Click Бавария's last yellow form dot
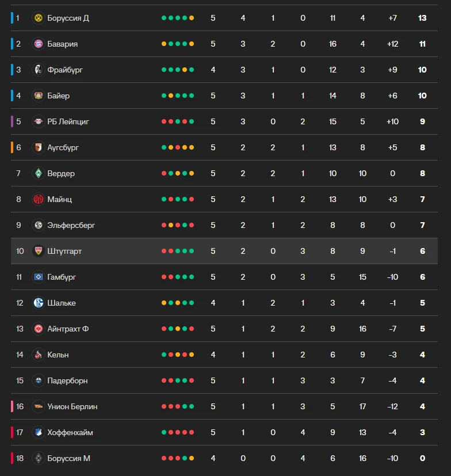The width and height of the screenshot is (451, 476). [x=192, y=44]
